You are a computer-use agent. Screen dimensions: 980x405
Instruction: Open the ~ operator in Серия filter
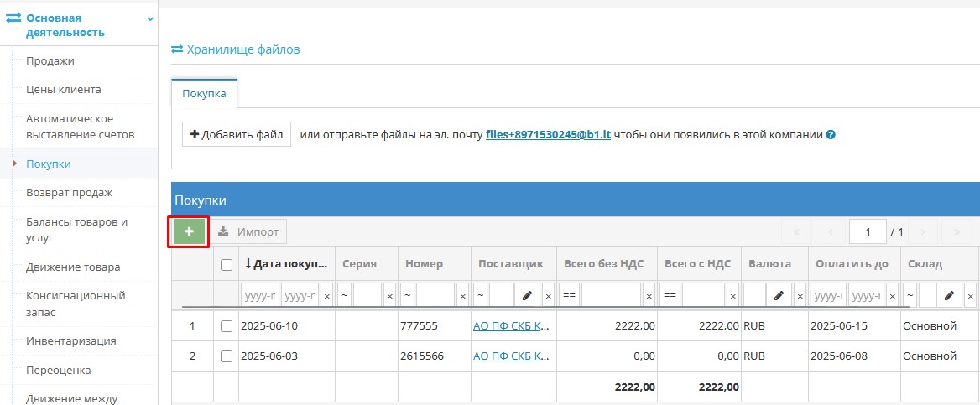345,296
